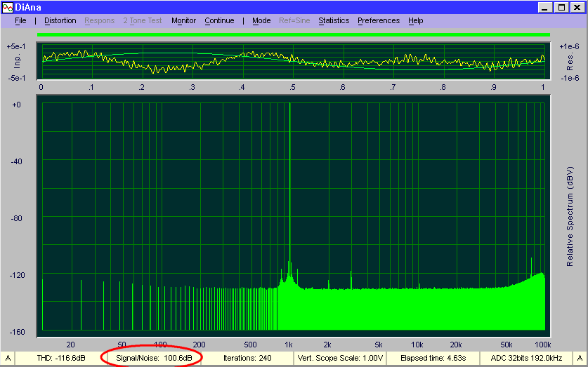
Task: Open the Distortion menu
Action: pyautogui.click(x=60, y=20)
